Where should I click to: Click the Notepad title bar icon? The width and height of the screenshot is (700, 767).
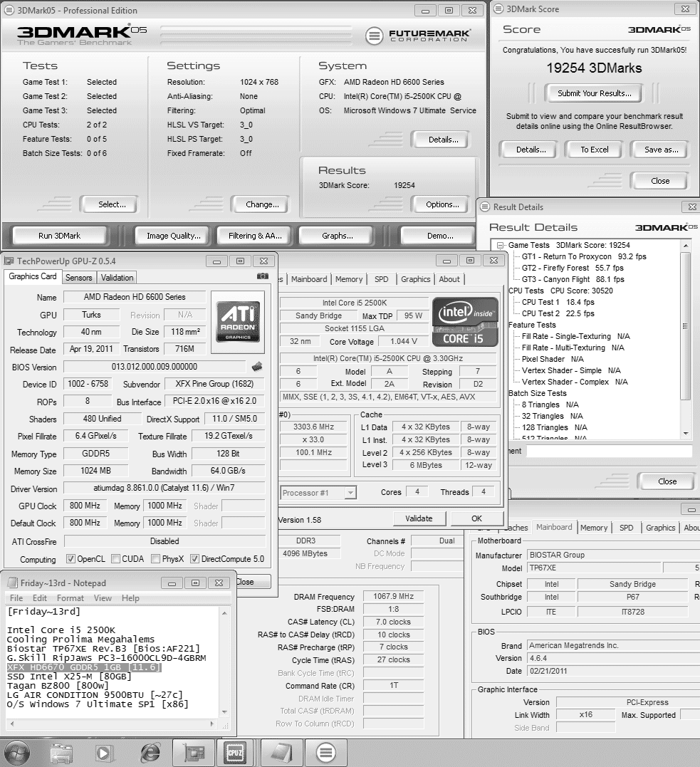[13, 583]
